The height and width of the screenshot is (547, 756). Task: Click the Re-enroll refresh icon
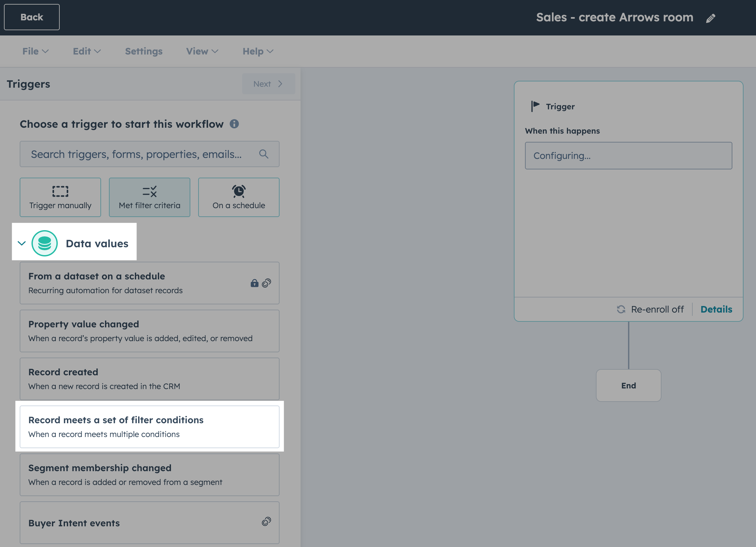(x=621, y=310)
